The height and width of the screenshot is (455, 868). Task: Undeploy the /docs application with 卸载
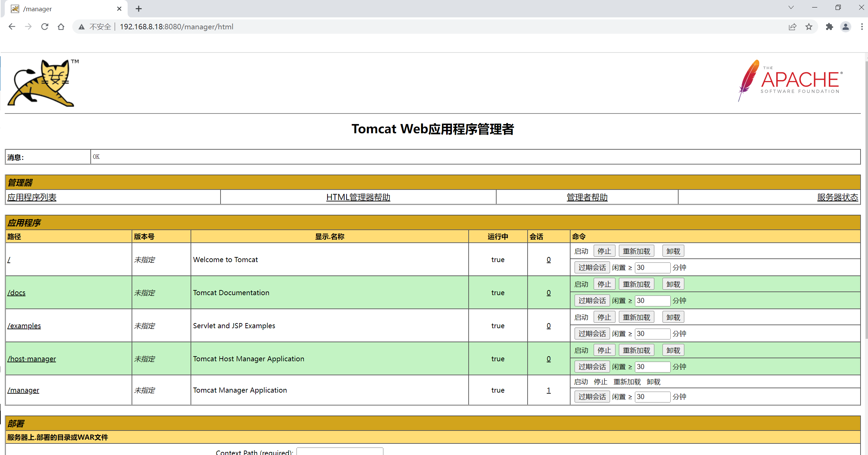point(673,284)
